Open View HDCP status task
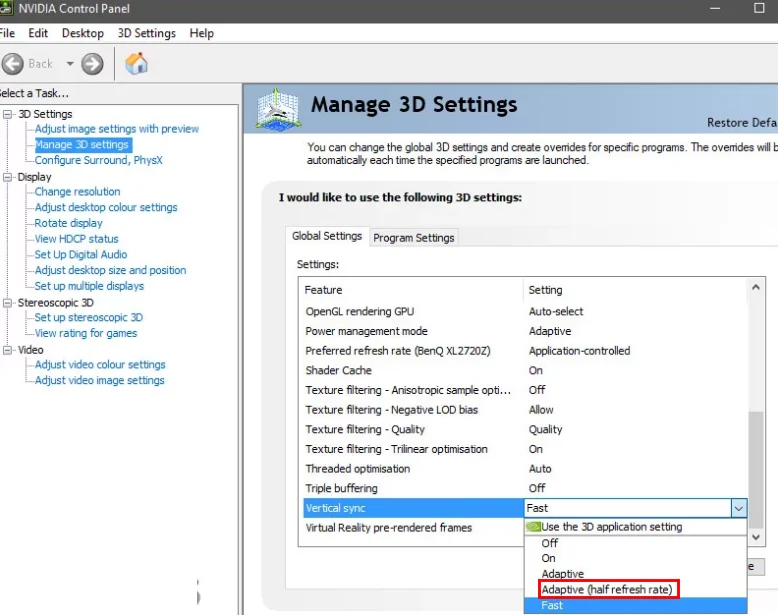The height and width of the screenshot is (615, 778). click(x=76, y=239)
